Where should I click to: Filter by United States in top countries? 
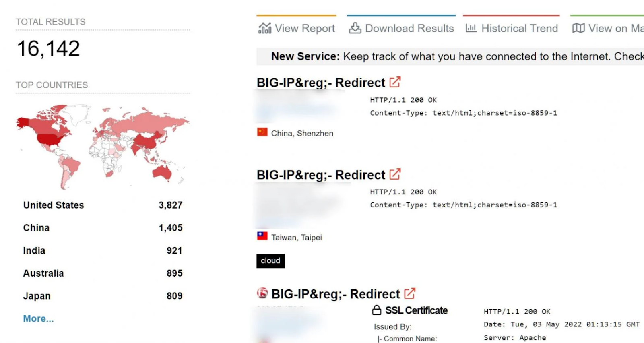point(54,205)
